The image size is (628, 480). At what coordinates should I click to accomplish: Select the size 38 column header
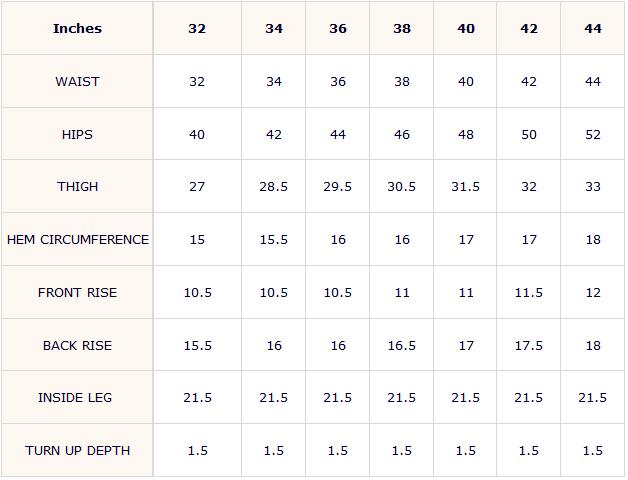click(402, 28)
